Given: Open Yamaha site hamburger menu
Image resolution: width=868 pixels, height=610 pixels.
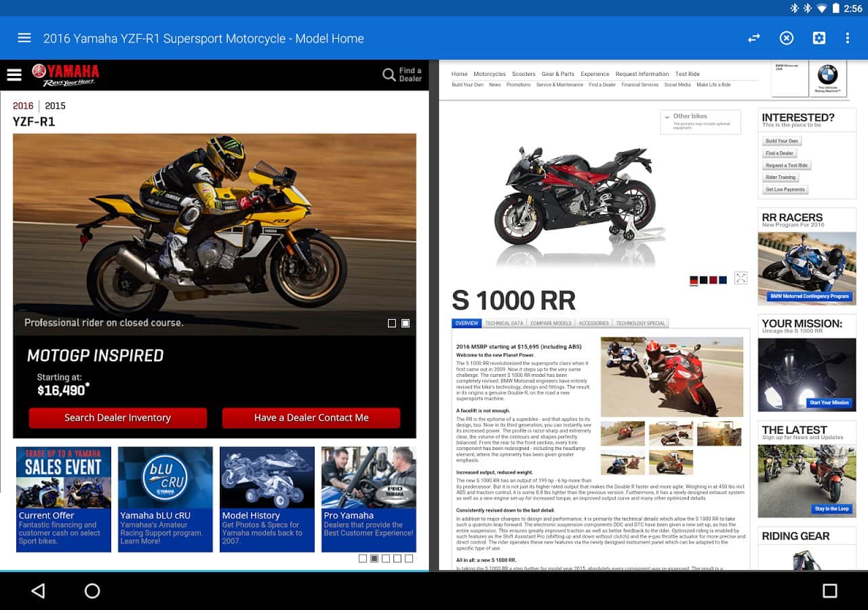Looking at the screenshot, I should pyautogui.click(x=14, y=75).
